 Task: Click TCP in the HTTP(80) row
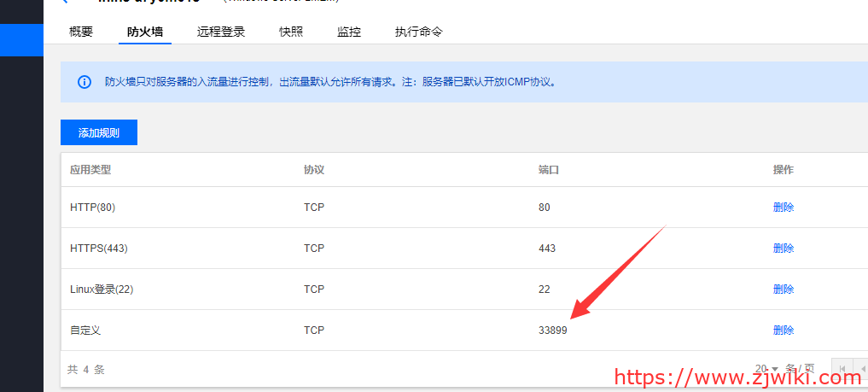[314, 208]
